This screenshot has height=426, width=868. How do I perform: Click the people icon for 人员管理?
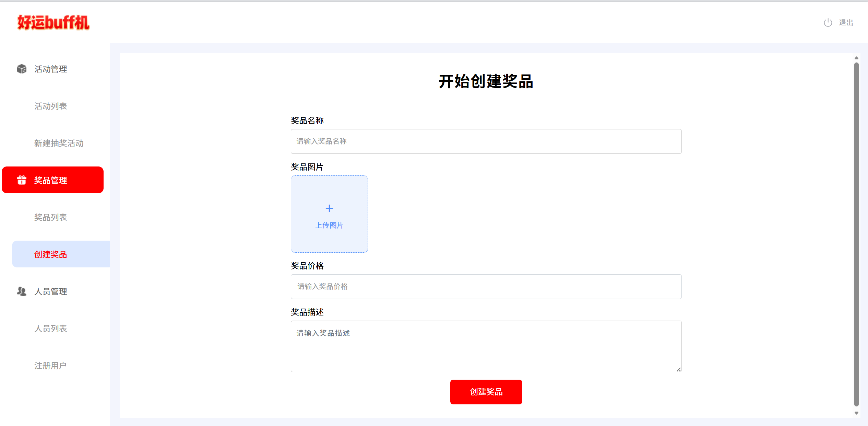22,291
